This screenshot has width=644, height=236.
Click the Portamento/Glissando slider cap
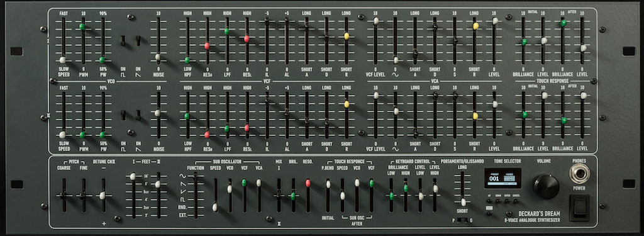point(464,202)
